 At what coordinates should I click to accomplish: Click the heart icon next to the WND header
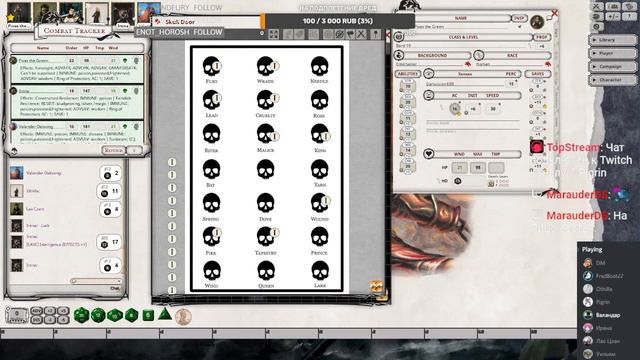coord(428,154)
